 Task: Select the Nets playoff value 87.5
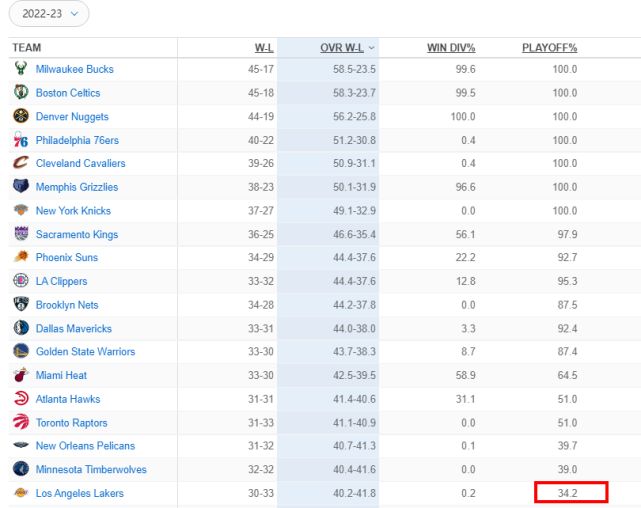tap(567, 305)
